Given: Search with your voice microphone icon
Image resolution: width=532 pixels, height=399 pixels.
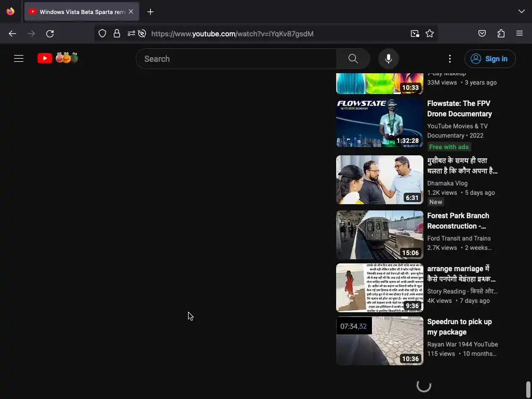Looking at the screenshot, I should 389,59.
